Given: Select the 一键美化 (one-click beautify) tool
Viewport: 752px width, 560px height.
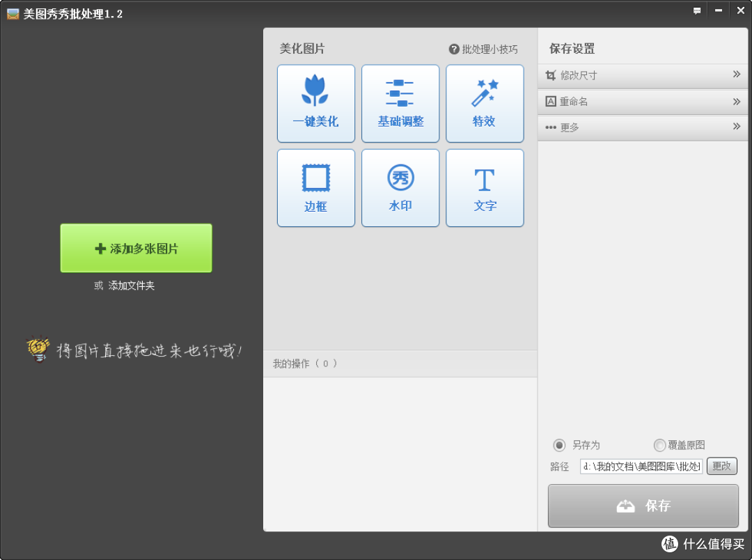Looking at the screenshot, I should (x=315, y=103).
